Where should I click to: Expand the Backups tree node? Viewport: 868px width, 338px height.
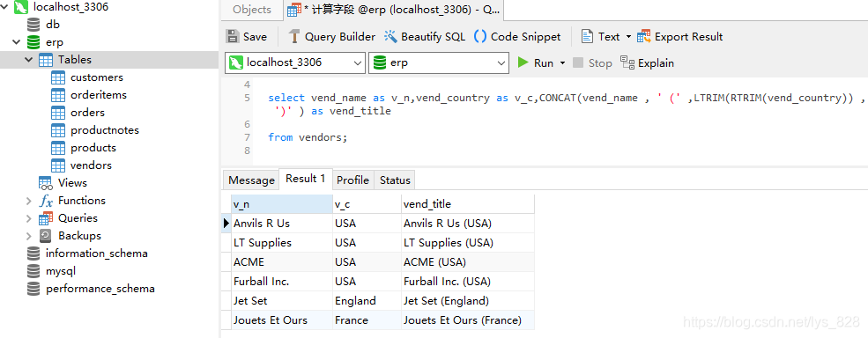click(x=29, y=236)
